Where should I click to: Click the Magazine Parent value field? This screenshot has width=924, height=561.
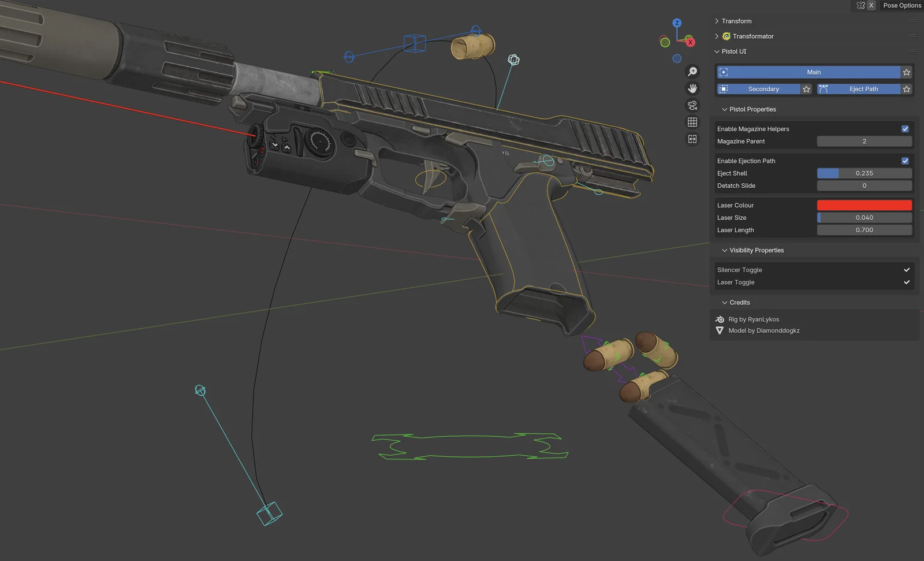tap(864, 141)
